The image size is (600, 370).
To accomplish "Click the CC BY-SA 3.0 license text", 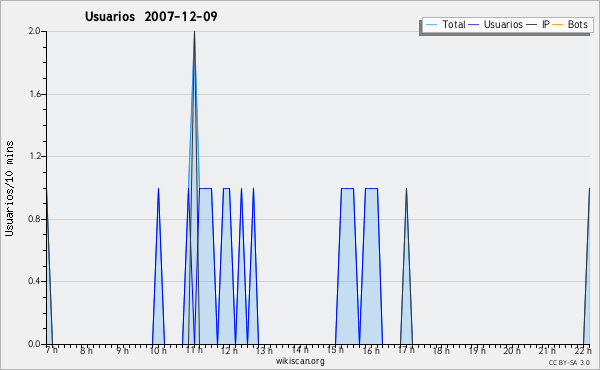I will point(569,363).
